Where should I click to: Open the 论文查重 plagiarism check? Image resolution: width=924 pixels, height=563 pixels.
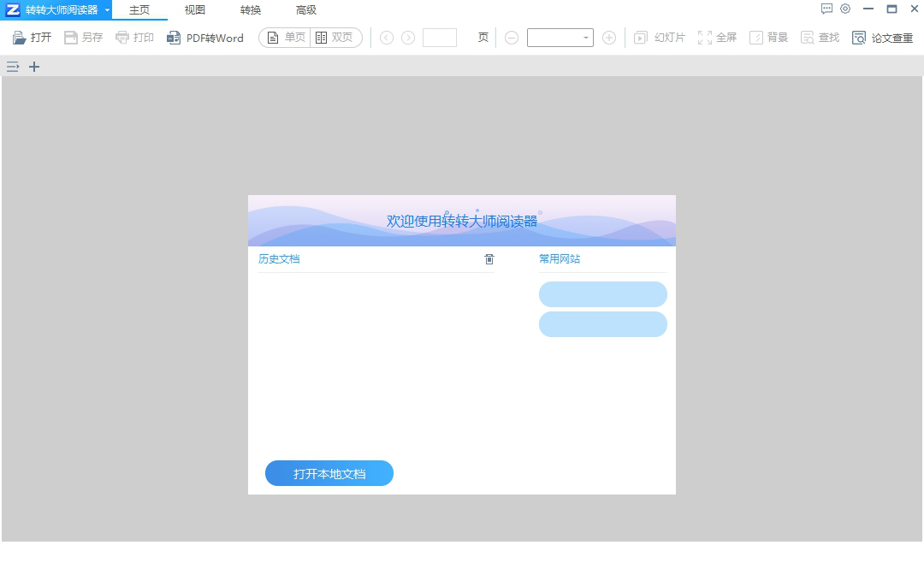[x=882, y=38]
